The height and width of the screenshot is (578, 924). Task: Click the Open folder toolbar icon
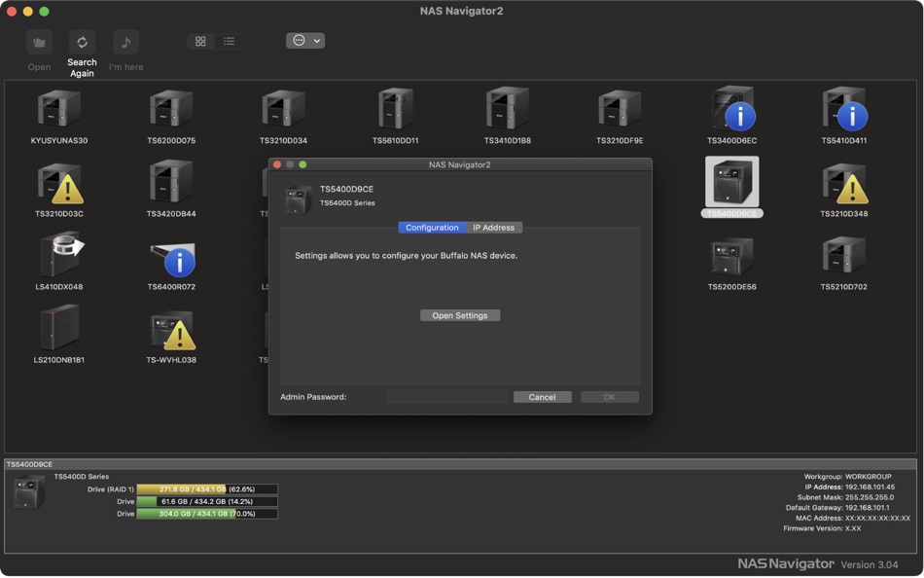coord(39,43)
